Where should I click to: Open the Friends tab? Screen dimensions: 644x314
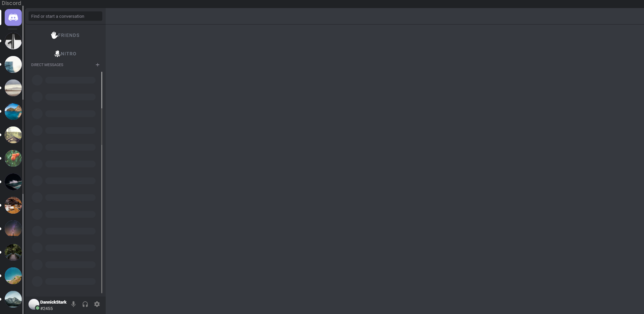point(65,35)
